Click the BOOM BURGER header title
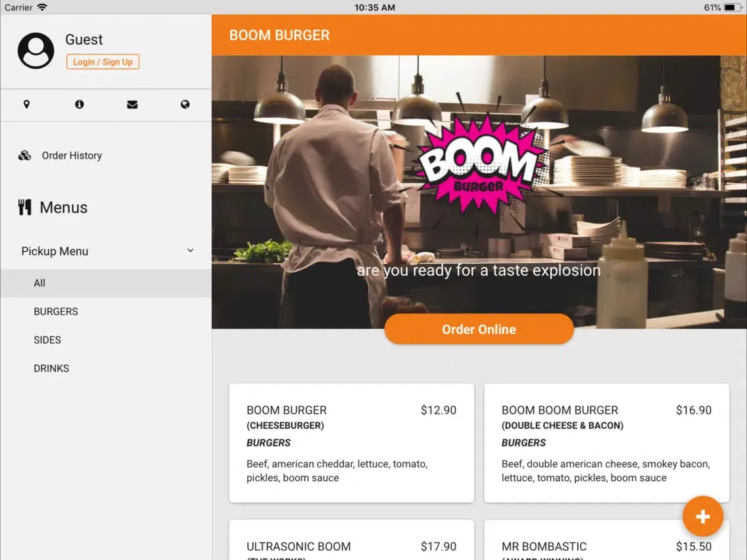This screenshot has height=560, width=747. 279,35
